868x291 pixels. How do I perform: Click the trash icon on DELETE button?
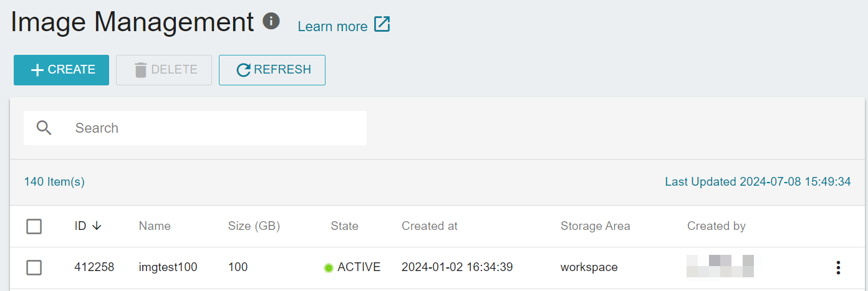click(141, 70)
